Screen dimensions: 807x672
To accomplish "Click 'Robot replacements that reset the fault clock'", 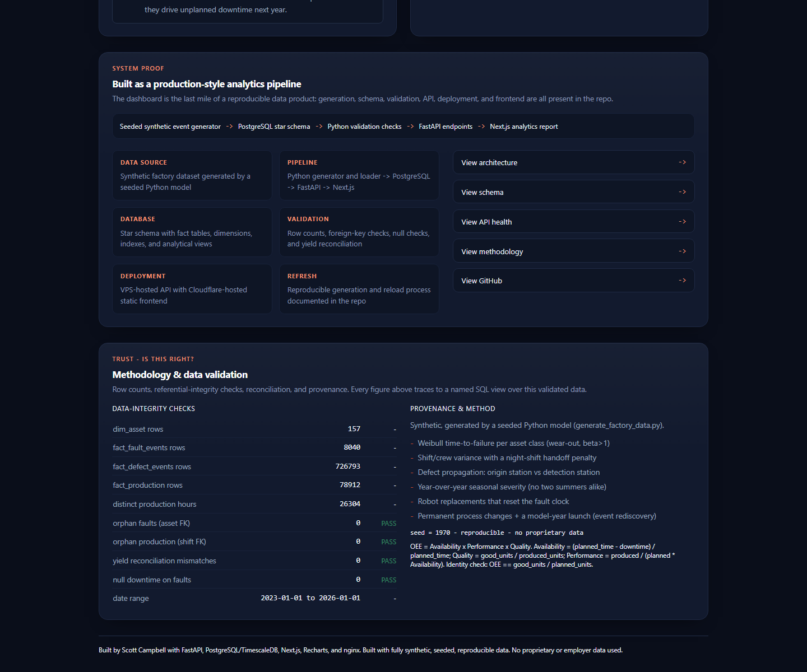I will pyautogui.click(x=493, y=501).
